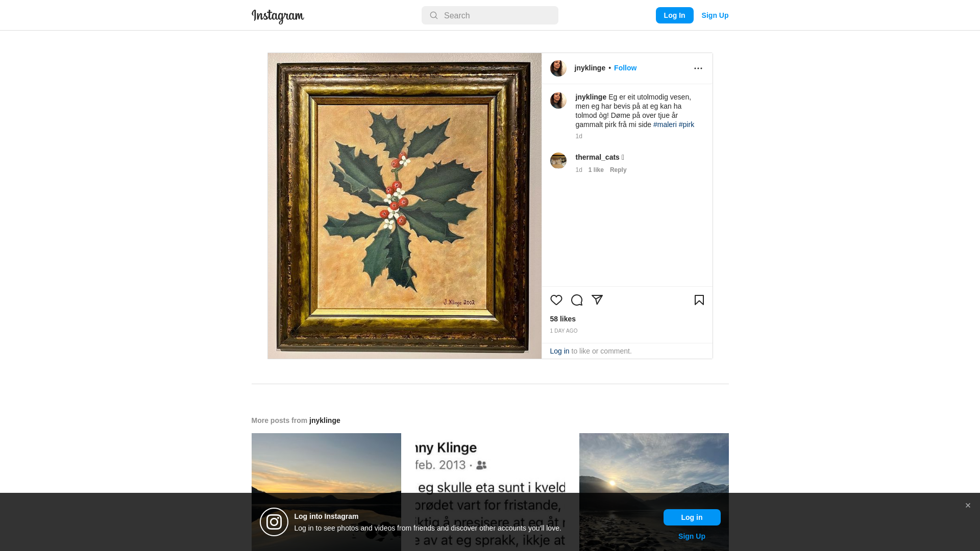Click the heart like icon

click(556, 300)
